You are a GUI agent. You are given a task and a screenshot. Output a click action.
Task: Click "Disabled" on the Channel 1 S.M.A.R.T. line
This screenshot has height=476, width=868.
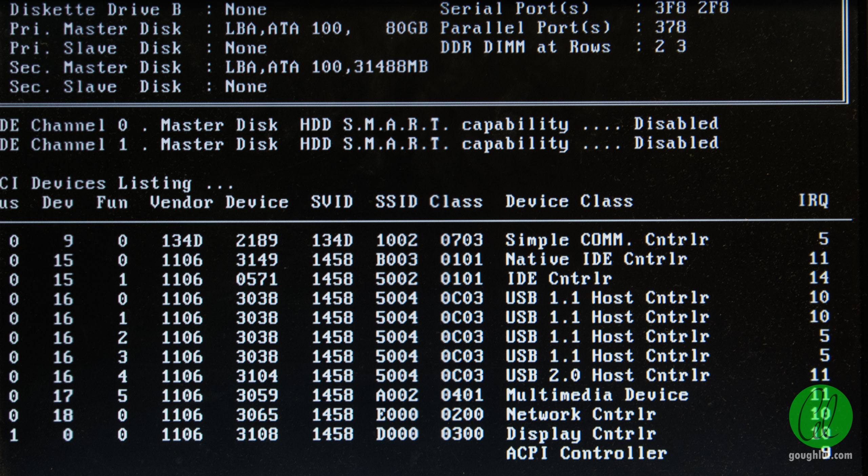pos(676,143)
